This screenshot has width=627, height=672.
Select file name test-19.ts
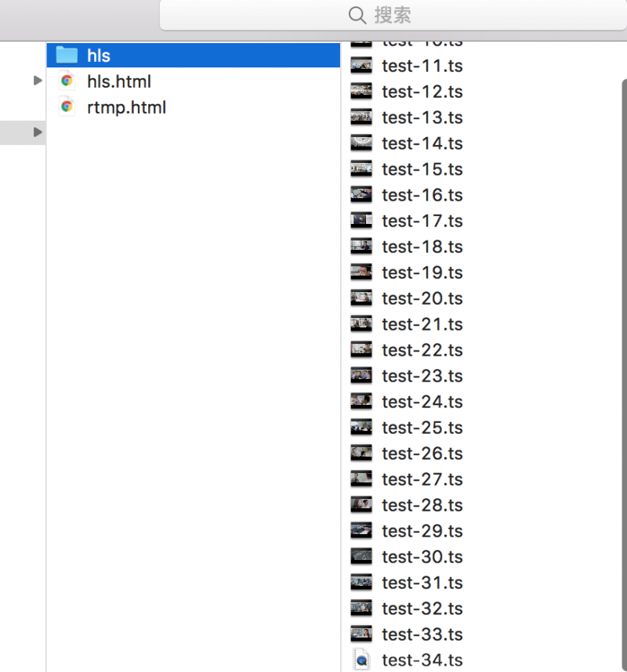point(422,273)
